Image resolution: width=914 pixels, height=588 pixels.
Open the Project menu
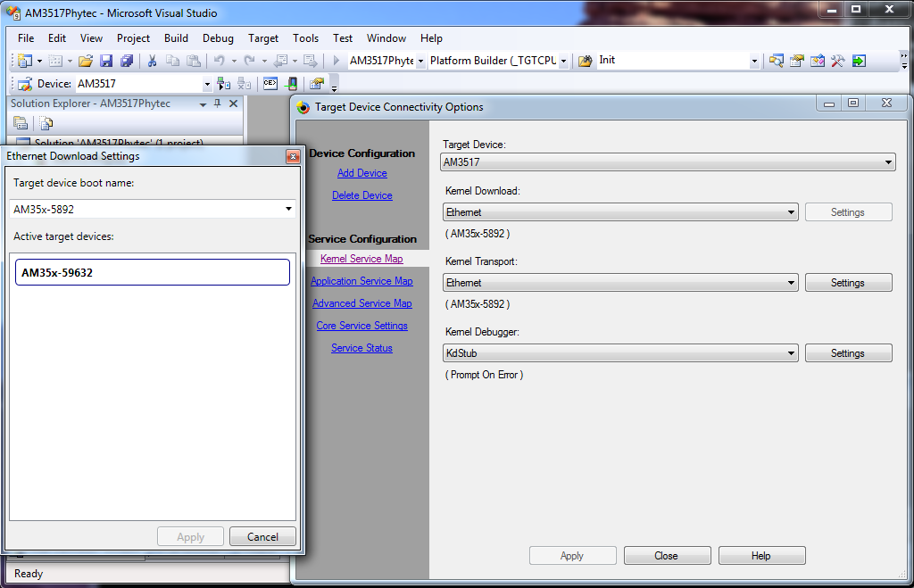click(x=133, y=37)
